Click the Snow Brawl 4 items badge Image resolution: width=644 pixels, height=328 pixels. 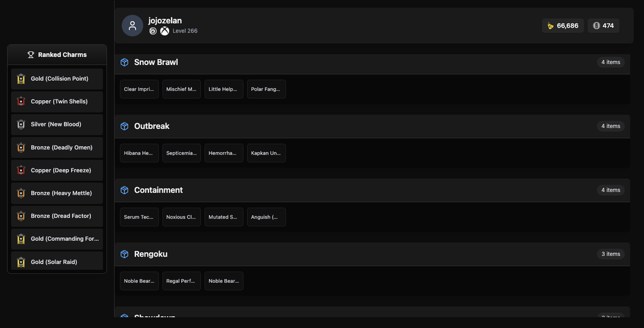click(x=611, y=63)
